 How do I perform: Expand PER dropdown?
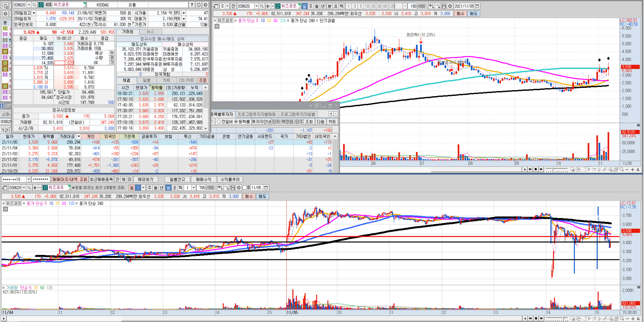(x=184, y=19)
